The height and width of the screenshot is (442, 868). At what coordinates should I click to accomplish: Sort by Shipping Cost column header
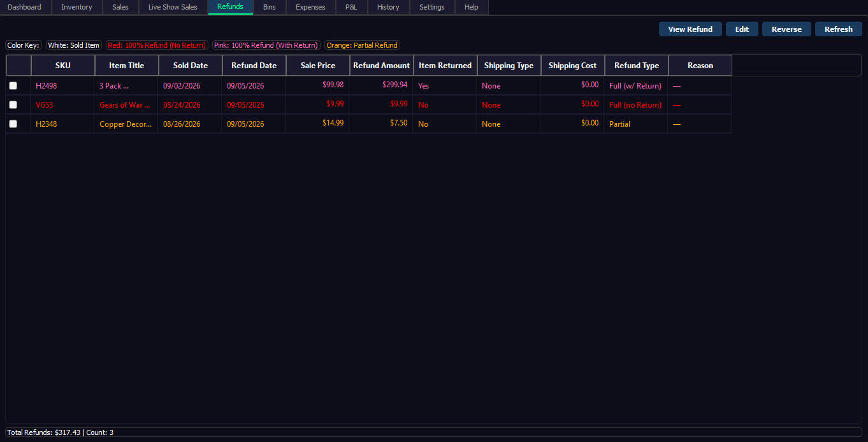[x=573, y=66]
